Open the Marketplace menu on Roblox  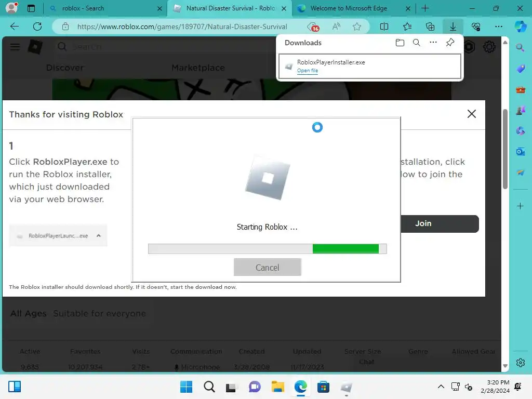(x=198, y=68)
